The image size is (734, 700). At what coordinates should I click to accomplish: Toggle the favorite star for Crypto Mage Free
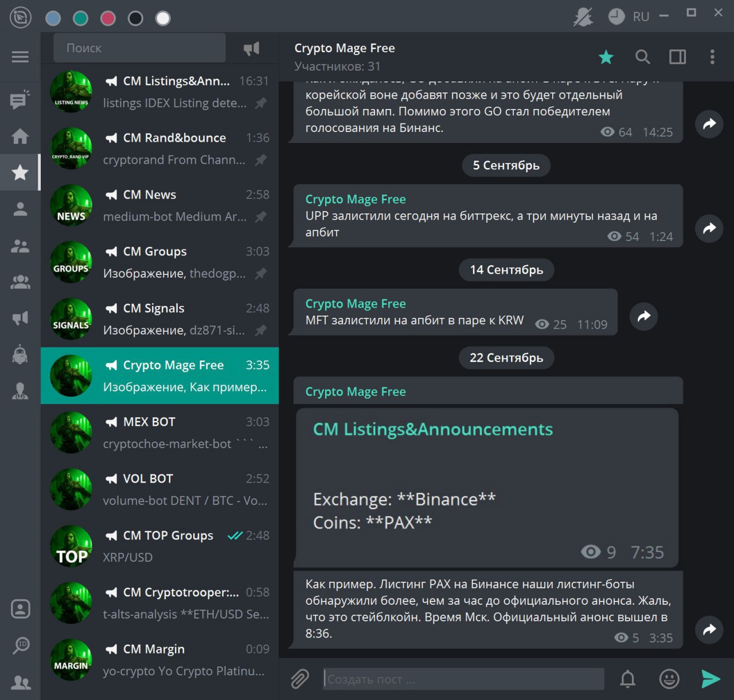click(606, 57)
